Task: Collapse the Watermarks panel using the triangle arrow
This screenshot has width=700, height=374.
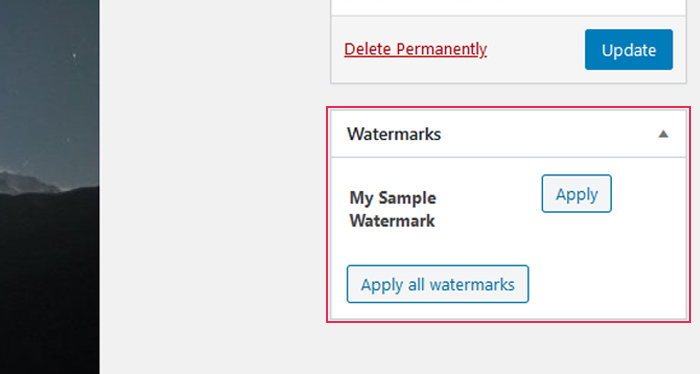Action: (x=663, y=134)
